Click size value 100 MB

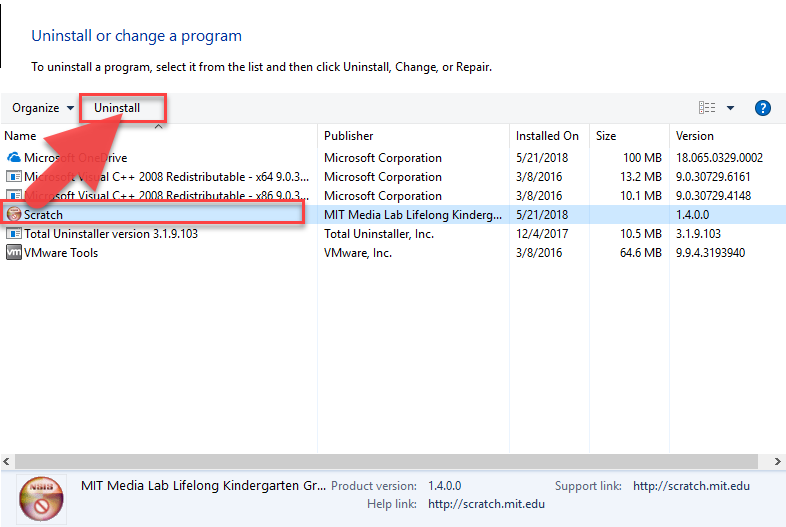pyautogui.click(x=642, y=157)
